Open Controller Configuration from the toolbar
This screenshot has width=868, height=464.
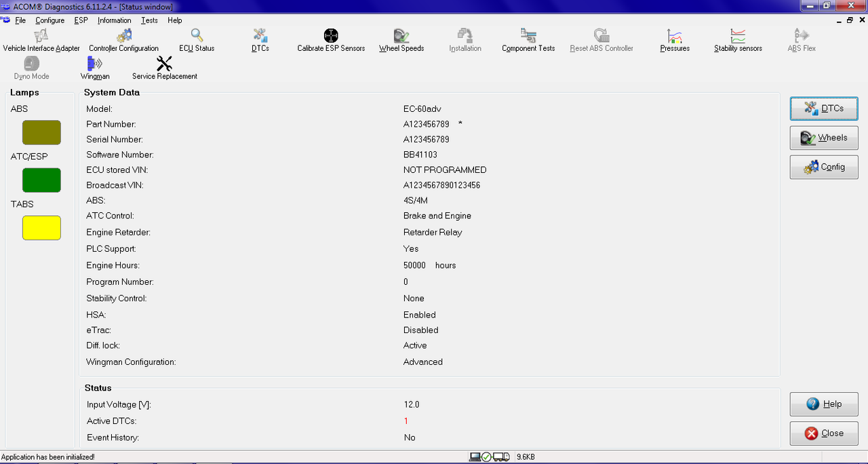(x=124, y=41)
